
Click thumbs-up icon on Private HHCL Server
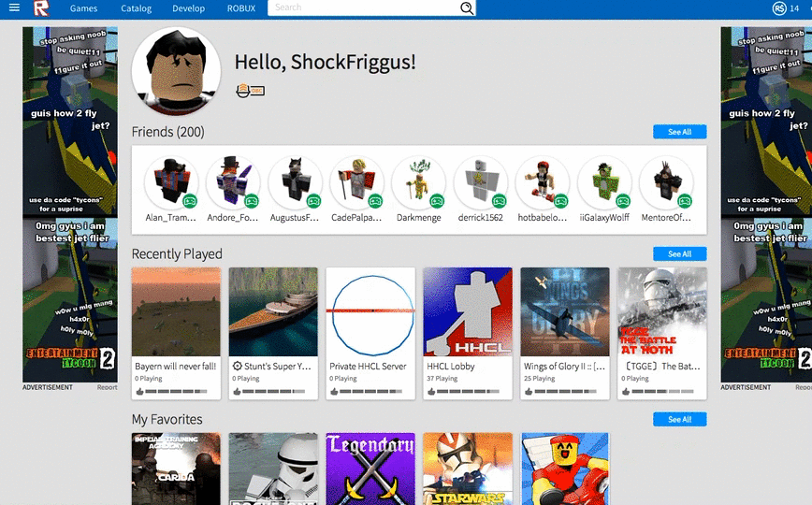pyautogui.click(x=334, y=391)
